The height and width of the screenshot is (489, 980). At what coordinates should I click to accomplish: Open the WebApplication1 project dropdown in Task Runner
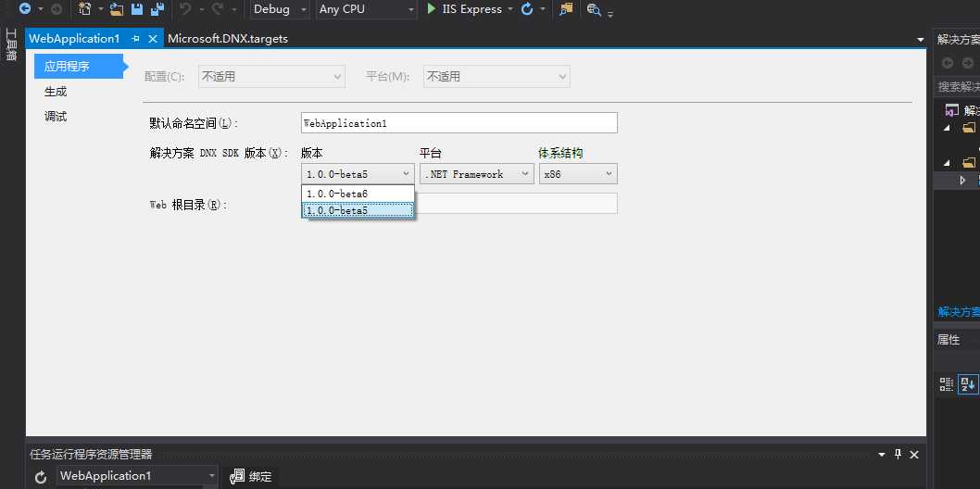137,476
